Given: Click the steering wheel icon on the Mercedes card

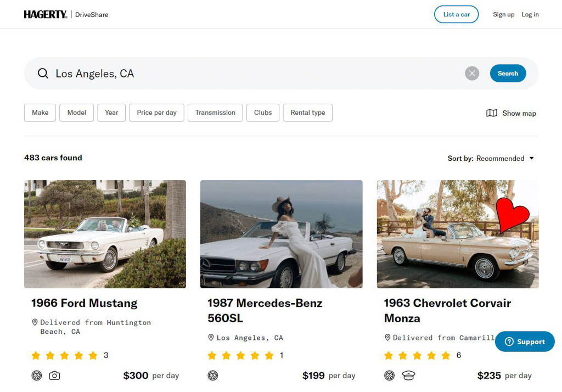Looking at the screenshot, I should (x=213, y=376).
